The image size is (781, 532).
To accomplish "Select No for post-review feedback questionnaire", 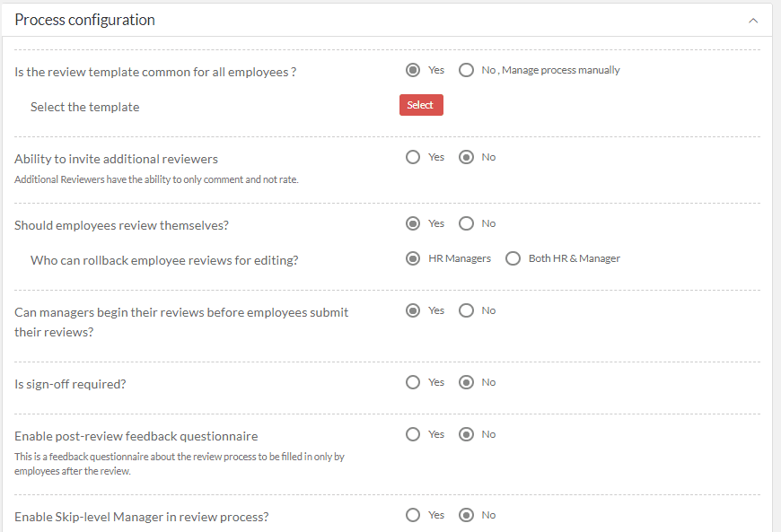I will click(x=466, y=434).
